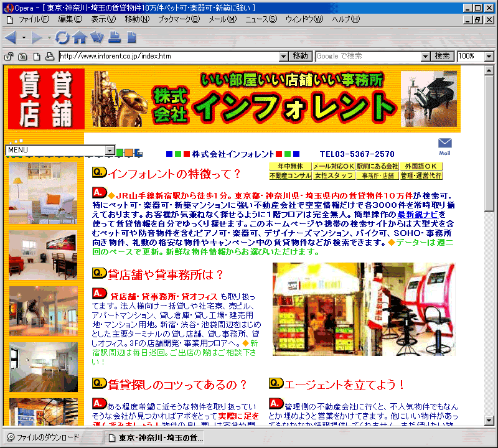Click the TEL03-5367-2570 phone number text
498x448 pixels.
[x=357, y=154]
